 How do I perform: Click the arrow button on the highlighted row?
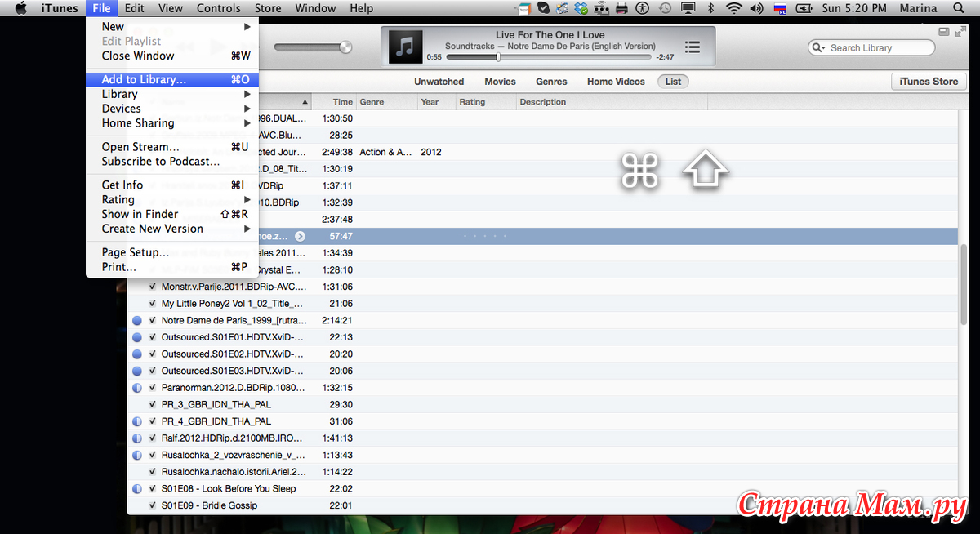(x=300, y=236)
